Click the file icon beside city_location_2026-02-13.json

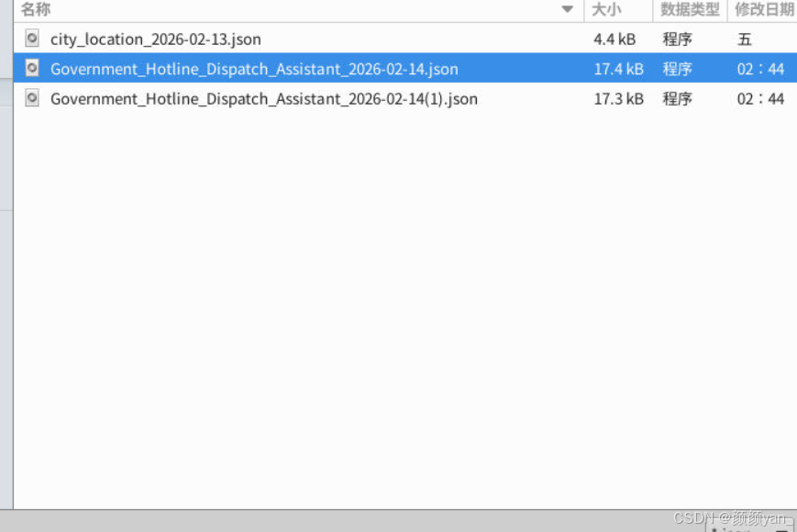(x=32, y=39)
